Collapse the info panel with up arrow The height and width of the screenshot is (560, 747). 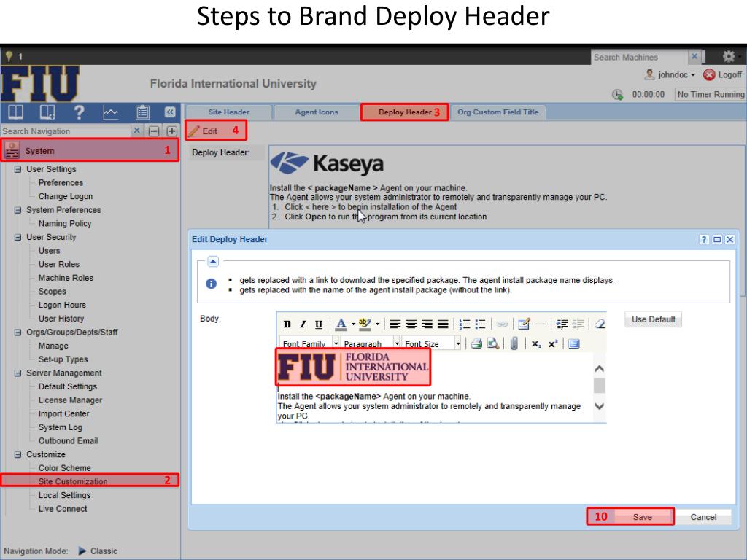213,261
